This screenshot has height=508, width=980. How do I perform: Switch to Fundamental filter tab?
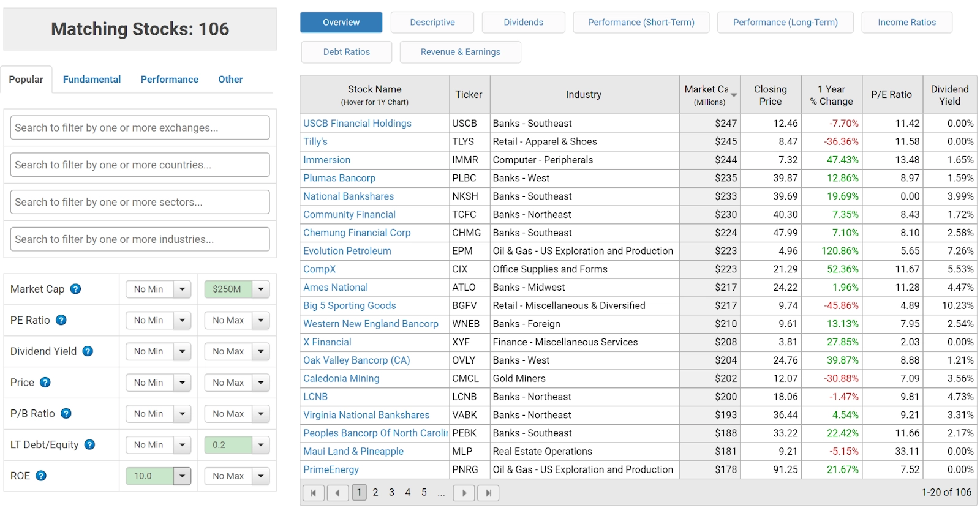coord(92,80)
